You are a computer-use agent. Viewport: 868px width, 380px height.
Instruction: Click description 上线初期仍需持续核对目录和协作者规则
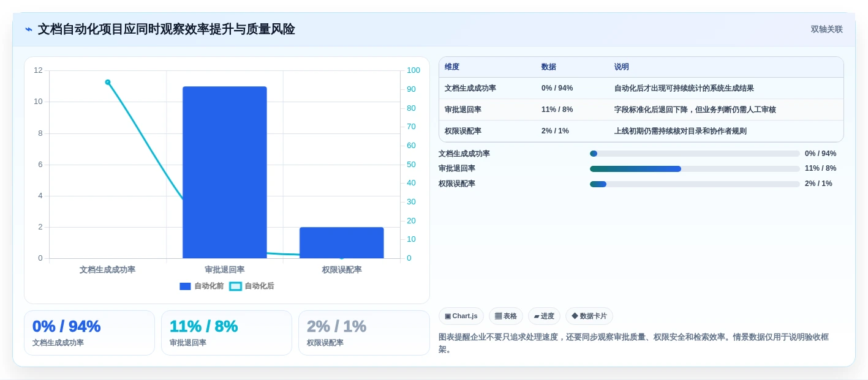(x=681, y=131)
